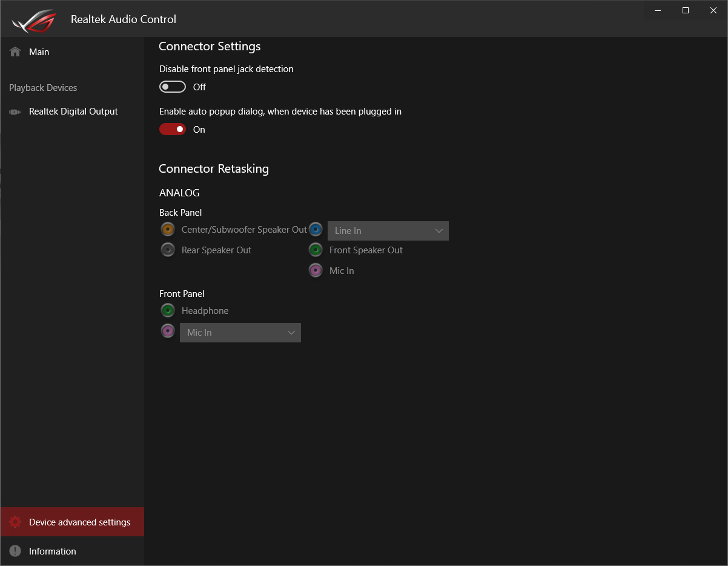728x566 pixels.
Task: Open the front panel Mic In dropdown
Action: pos(240,333)
